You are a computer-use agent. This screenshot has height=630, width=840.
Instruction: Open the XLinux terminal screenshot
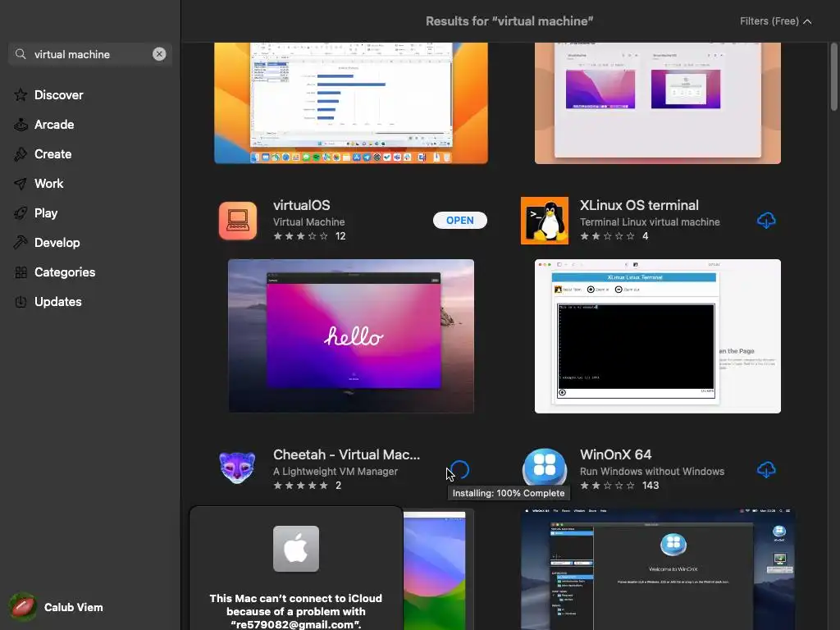(x=657, y=336)
